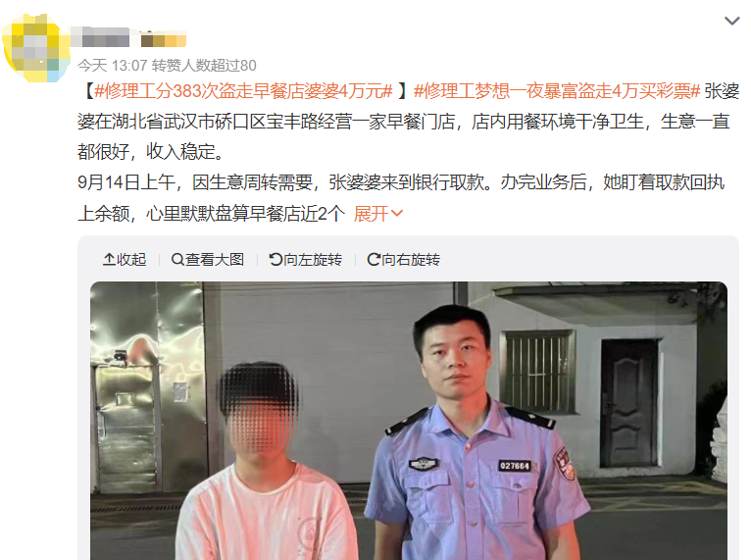Screen dimensions: 751x560
Task: Click the badge icons beside username
Action: coord(163,39)
